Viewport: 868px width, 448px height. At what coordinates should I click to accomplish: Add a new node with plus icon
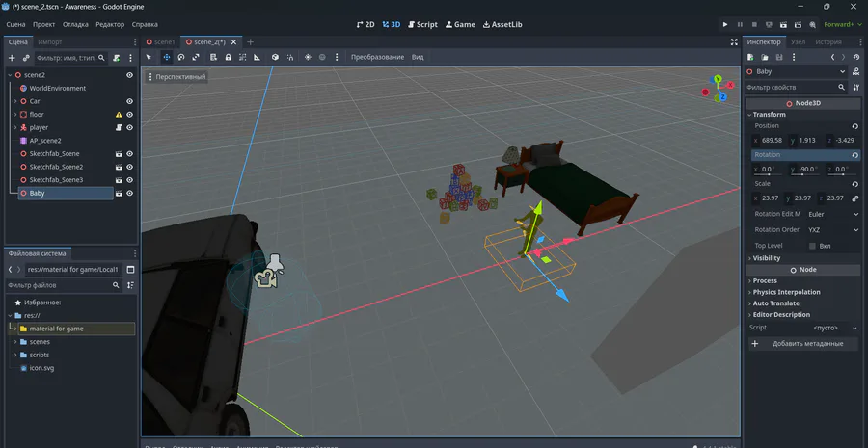[12, 58]
